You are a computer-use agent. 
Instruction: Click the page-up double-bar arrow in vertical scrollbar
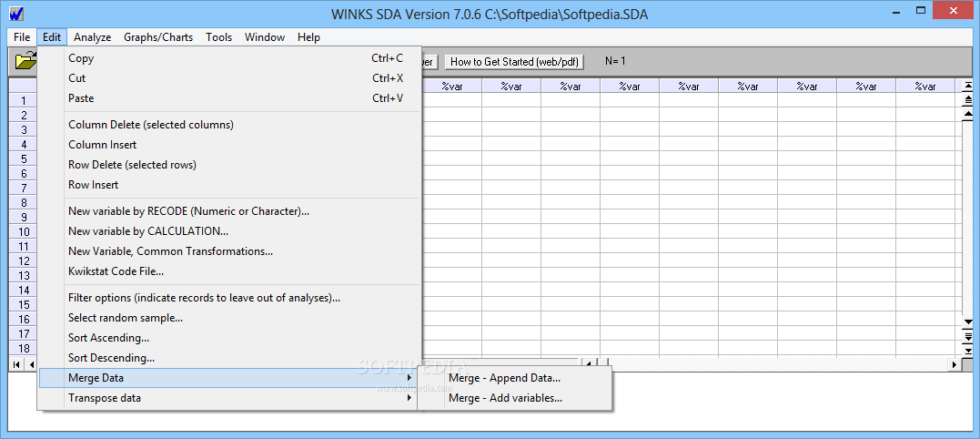pos(968,99)
